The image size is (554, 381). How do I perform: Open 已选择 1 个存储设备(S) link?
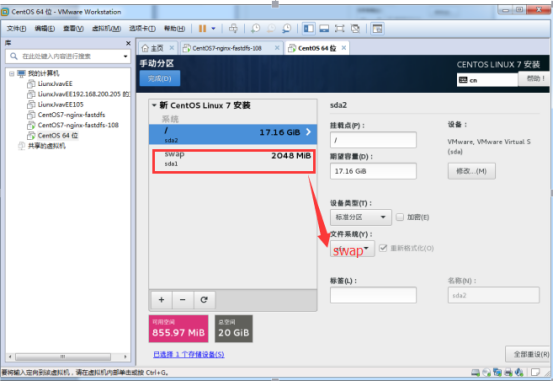189,354
